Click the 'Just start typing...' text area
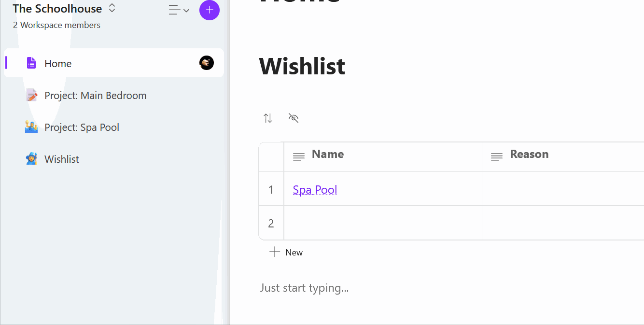 [x=304, y=288]
